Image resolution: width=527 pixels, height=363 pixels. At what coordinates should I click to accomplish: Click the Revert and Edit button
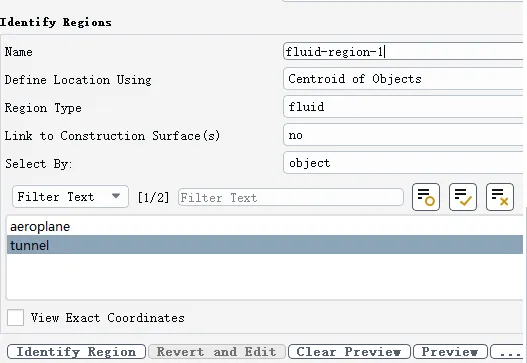pos(217,352)
